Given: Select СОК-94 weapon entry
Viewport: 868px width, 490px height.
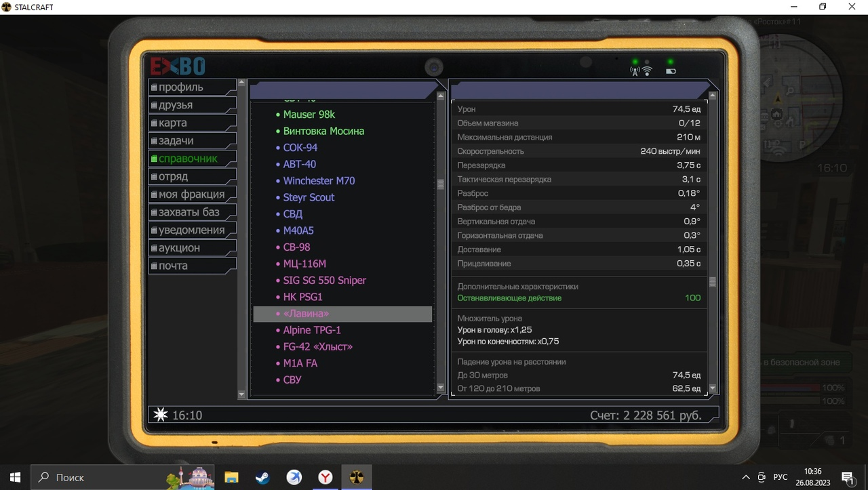Looking at the screenshot, I should (342, 148).
